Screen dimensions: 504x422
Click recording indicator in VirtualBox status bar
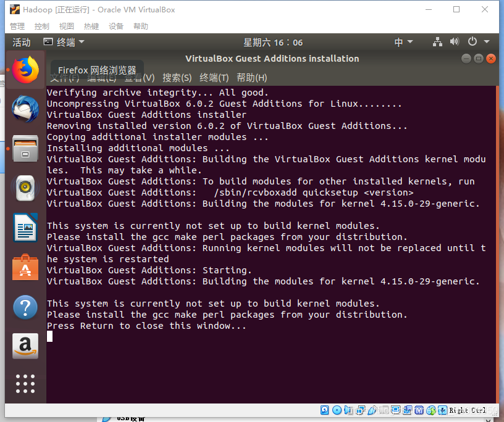(x=407, y=410)
